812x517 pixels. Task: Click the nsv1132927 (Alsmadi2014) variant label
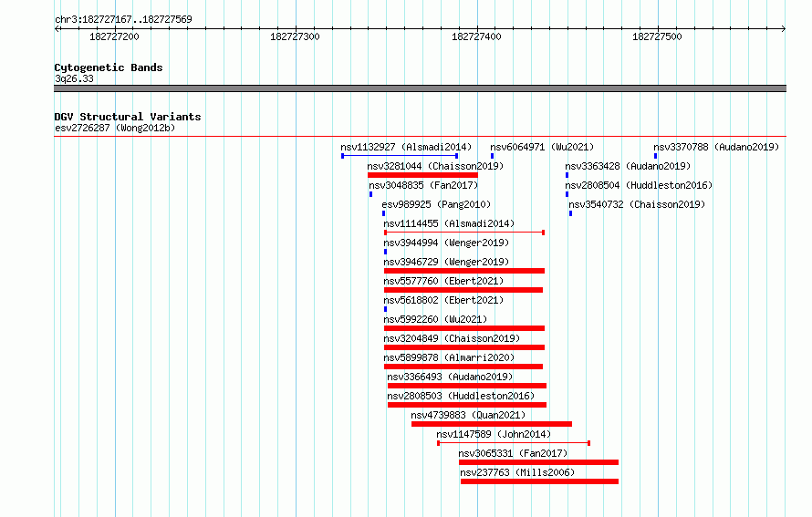406,147
